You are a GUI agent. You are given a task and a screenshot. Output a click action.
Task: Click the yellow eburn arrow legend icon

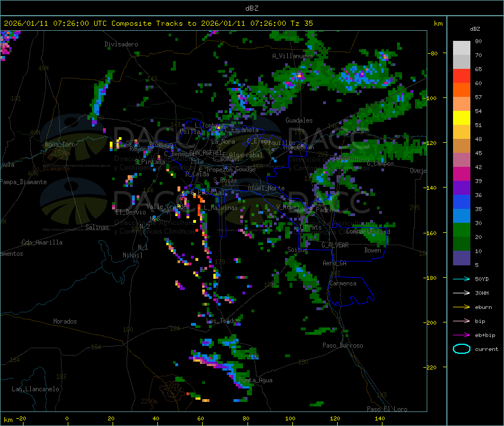tap(461, 307)
